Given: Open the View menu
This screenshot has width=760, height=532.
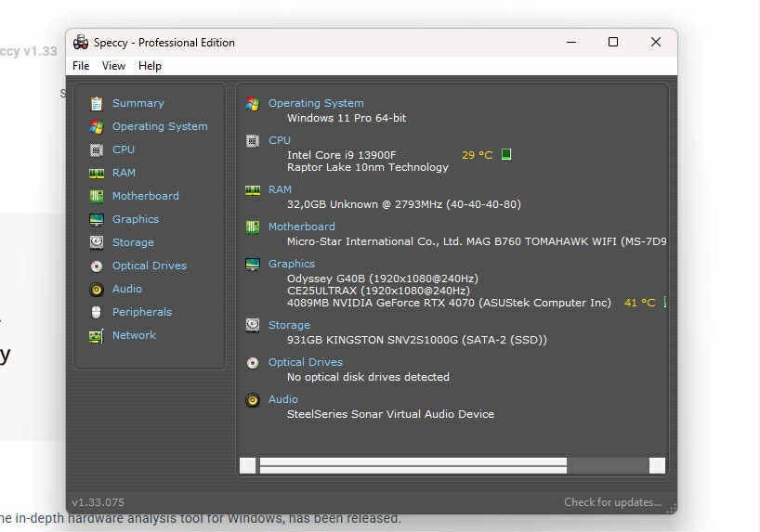Looking at the screenshot, I should coord(113,66).
